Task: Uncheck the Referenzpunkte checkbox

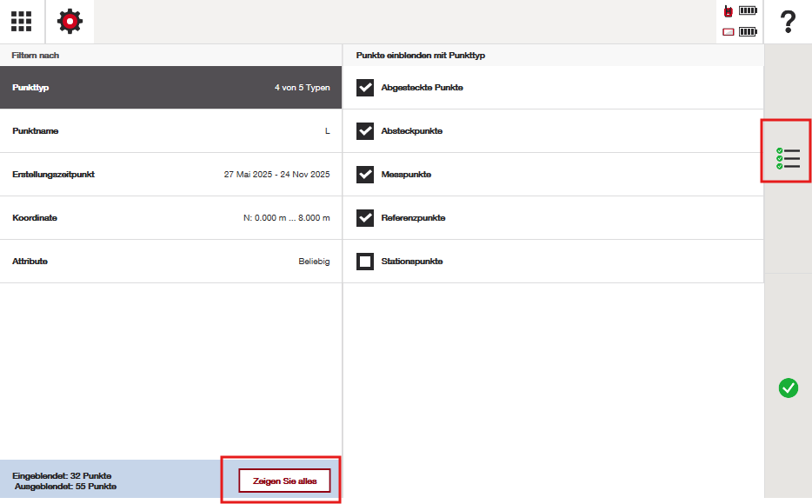Action: (x=365, y=218)
